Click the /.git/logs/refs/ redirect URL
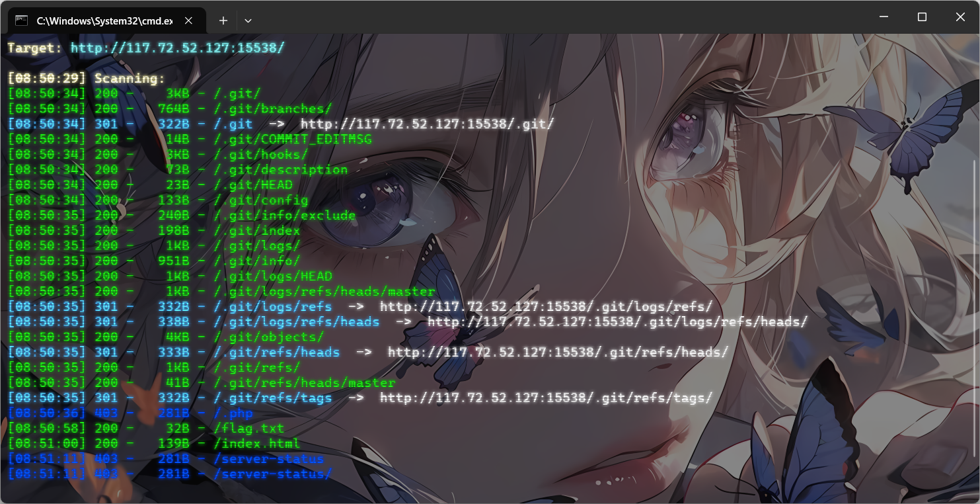 pyautogui.click(x=546, y=306)
